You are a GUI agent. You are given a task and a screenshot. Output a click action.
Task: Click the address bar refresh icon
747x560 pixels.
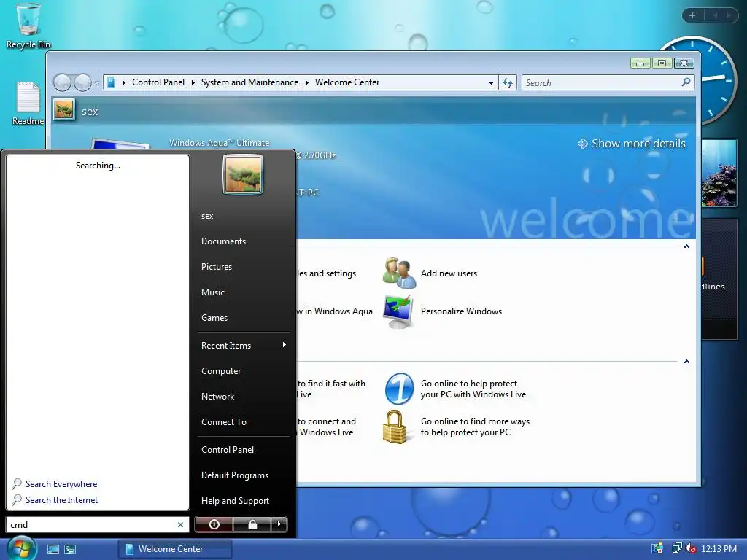508,83
